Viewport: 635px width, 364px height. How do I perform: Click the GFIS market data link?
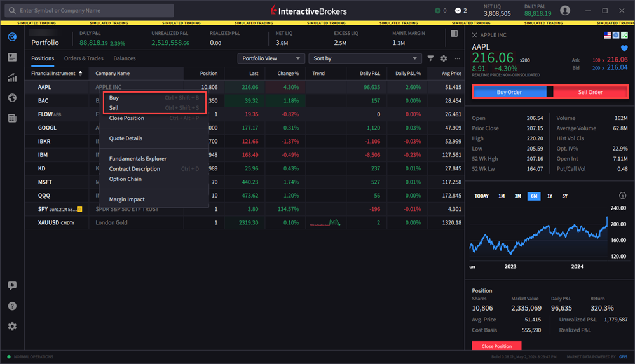point(624,357)
